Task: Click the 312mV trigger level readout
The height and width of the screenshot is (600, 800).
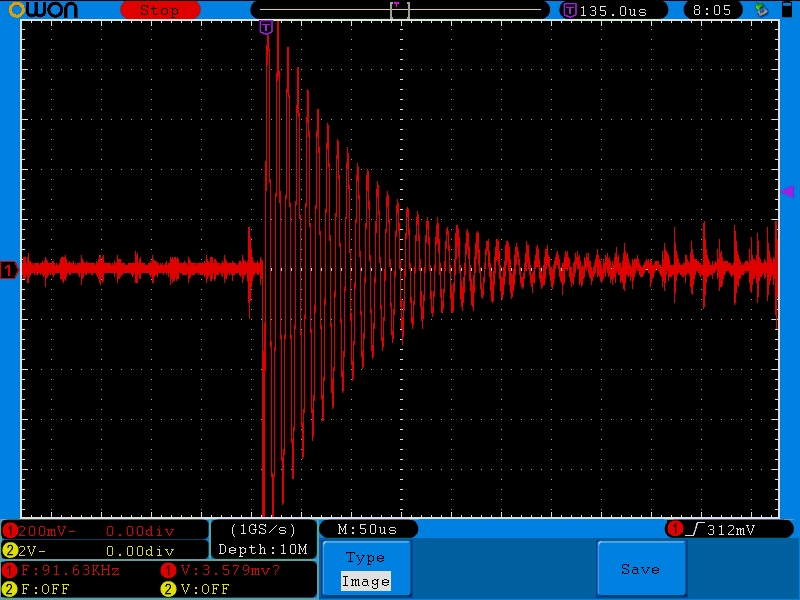Action: point(731,530)
